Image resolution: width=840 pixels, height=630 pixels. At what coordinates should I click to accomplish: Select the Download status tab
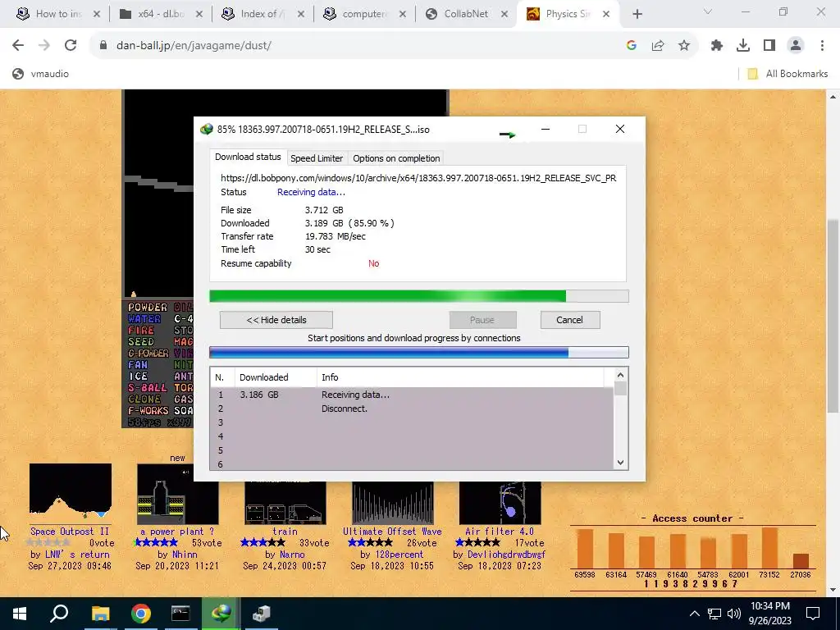pyautogui.click(x=248, y=157)
